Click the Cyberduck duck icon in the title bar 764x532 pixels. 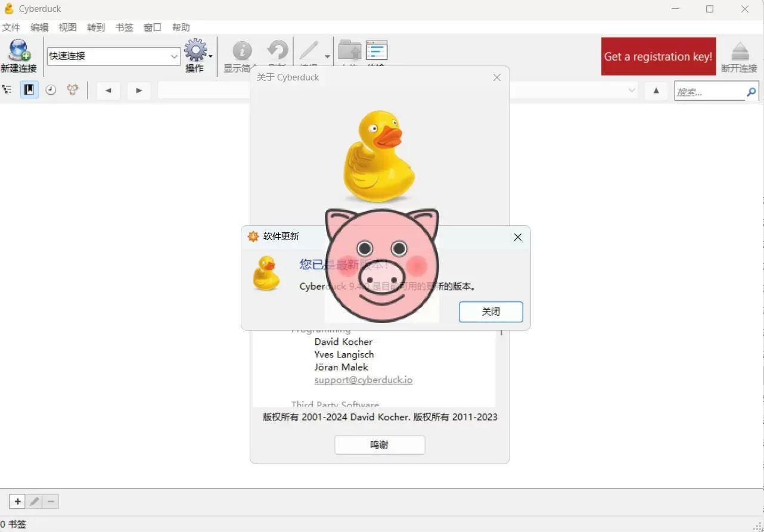click(9, 9)
